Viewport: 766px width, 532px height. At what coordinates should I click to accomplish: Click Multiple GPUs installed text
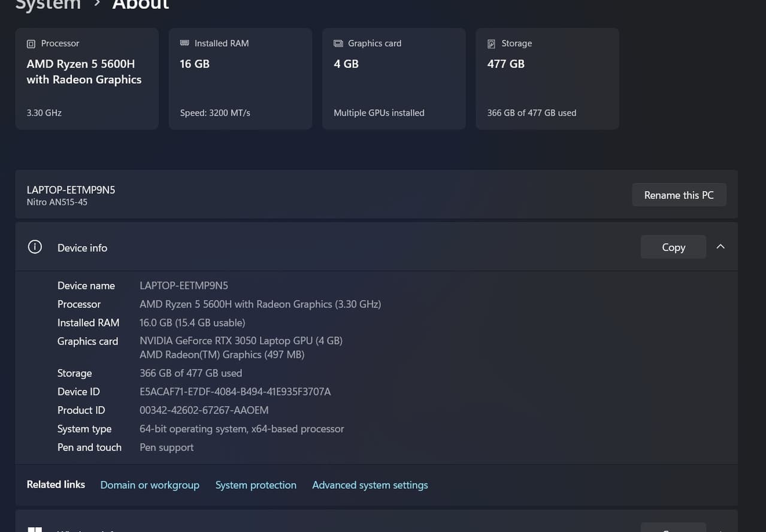(379, 113)
